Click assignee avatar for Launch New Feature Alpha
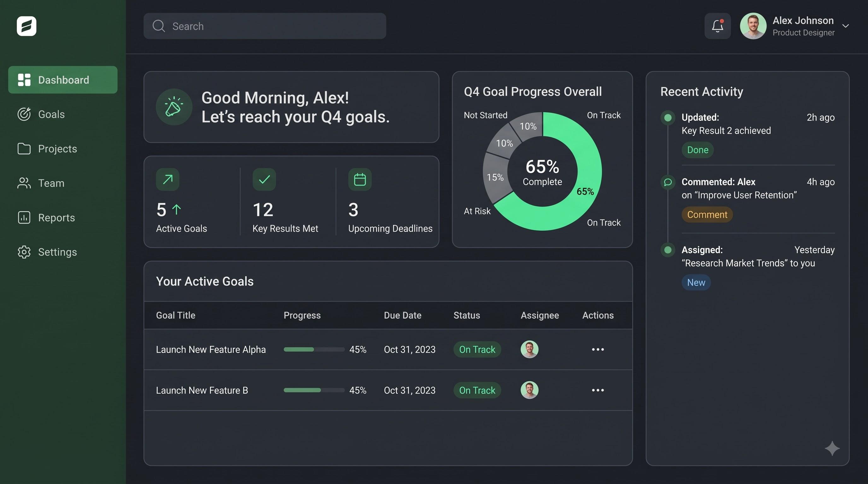Viewport: 868px width, 484px height. click(x=529, y=349)
